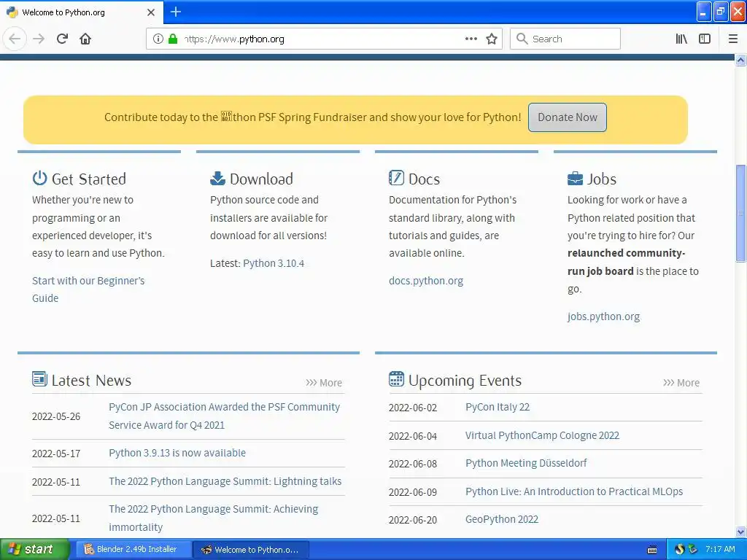
Task: Show site information via the info icon
Action: 158,39
